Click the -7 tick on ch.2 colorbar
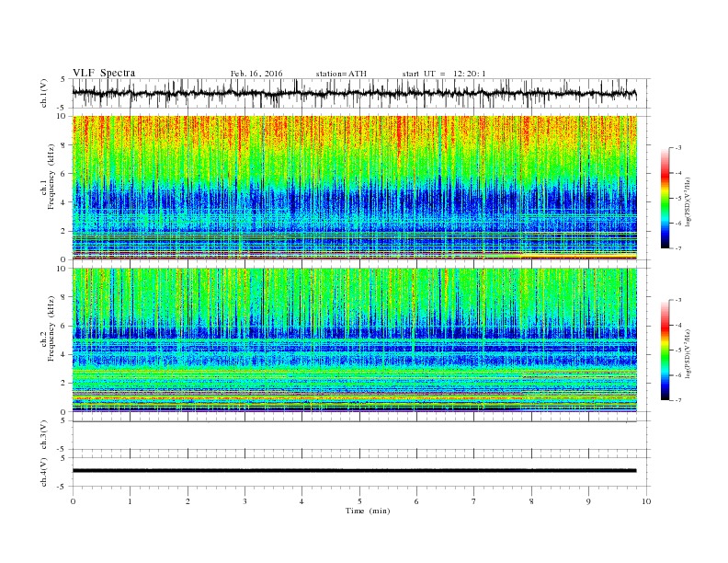 [x=678, y=400]
